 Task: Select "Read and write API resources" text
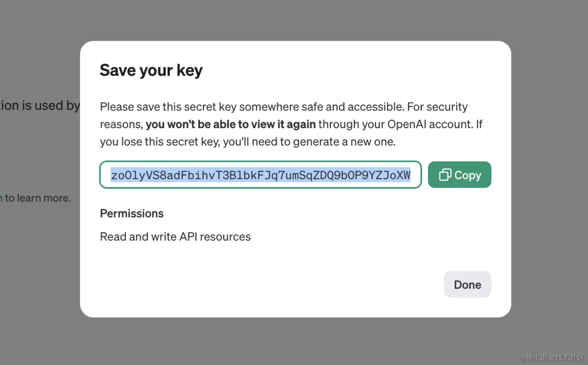click(175, 237)
